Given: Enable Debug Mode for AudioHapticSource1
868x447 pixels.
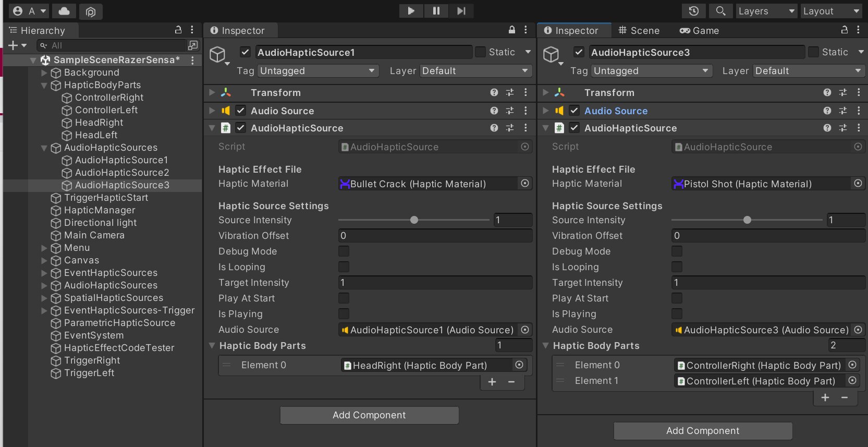Looking at the screenshot, I should coord(344,251).
